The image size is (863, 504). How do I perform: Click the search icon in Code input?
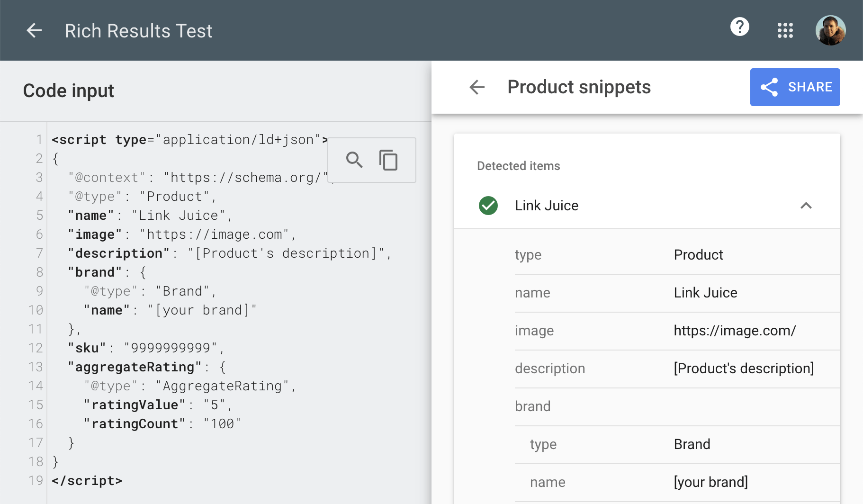(354, 160)
